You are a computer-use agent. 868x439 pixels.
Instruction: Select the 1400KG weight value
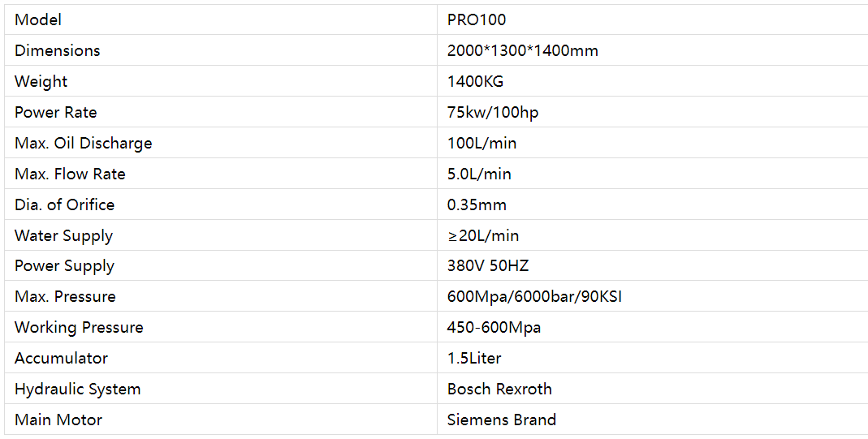[x=475, y=81]
